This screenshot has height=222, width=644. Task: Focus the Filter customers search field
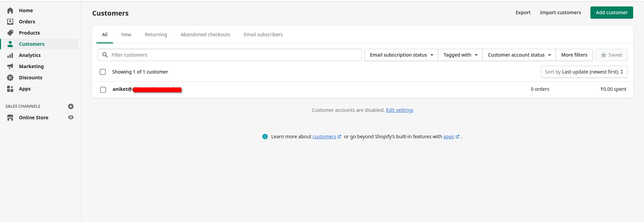click(229, 55)
